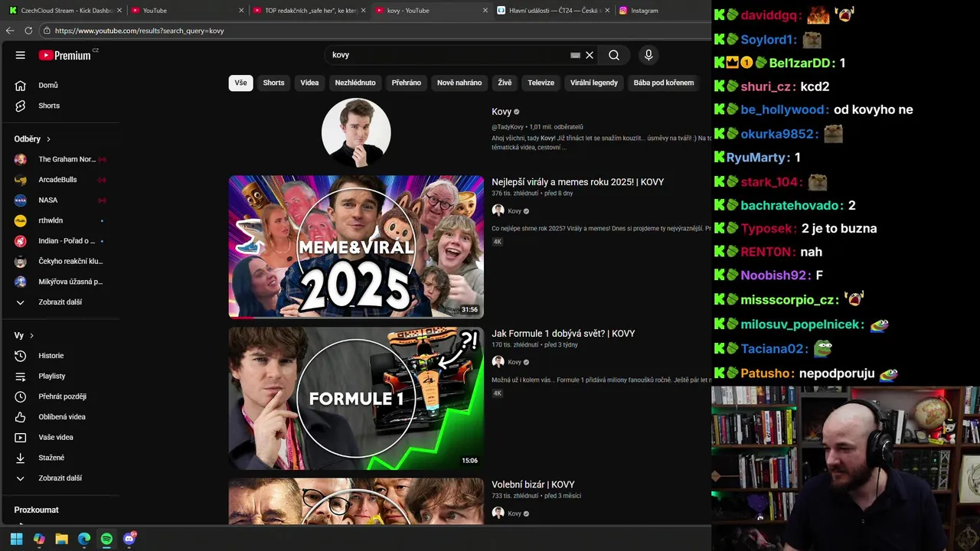Open Mikýřova úžasná subscription channel
The image size is (980, 551).
click(x=60, y=282)
